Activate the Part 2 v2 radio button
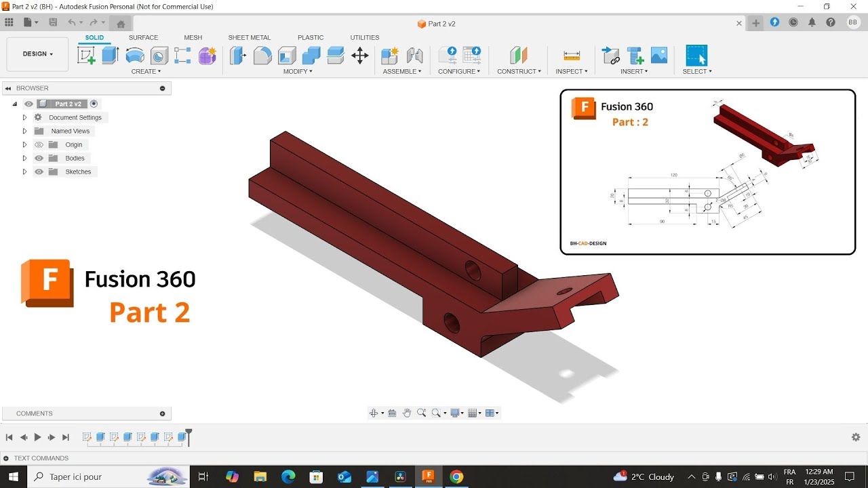The height and width of the screenshot is (488, 868). (94, 104)
